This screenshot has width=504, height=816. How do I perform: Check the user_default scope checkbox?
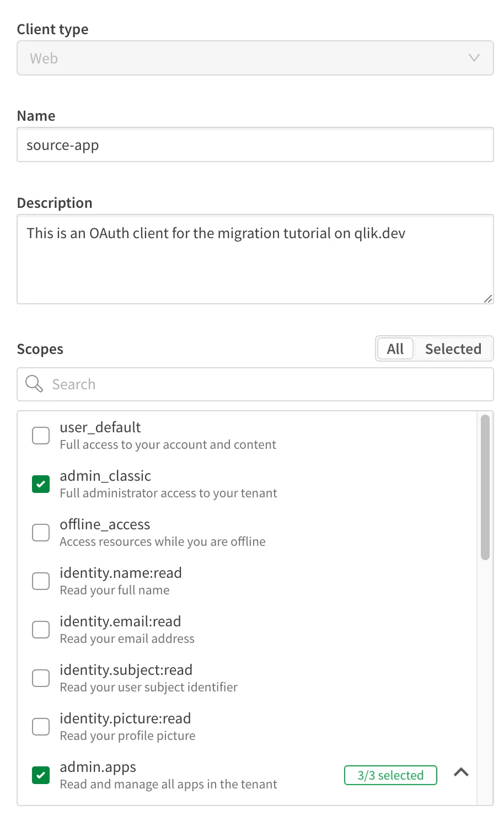40,435
